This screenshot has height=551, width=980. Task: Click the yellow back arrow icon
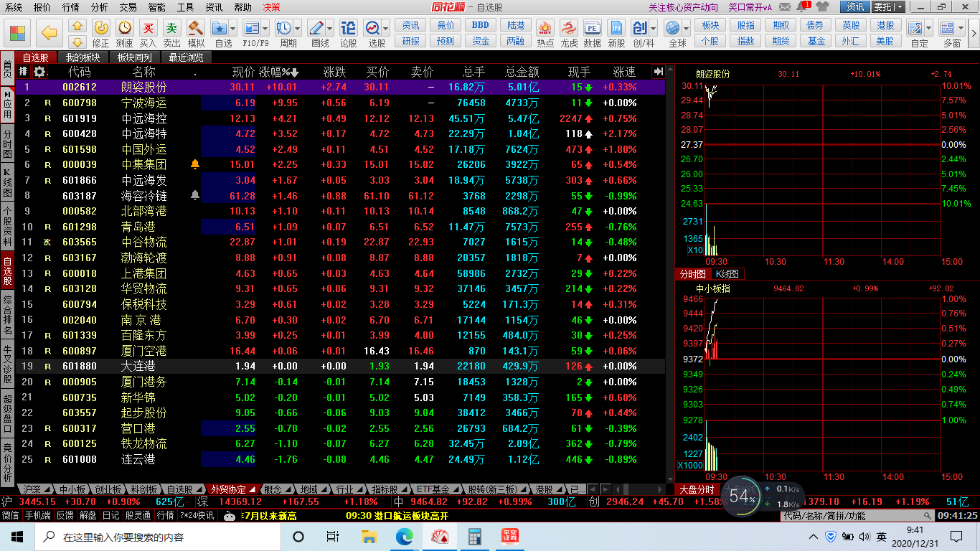(x=49, y=32)
